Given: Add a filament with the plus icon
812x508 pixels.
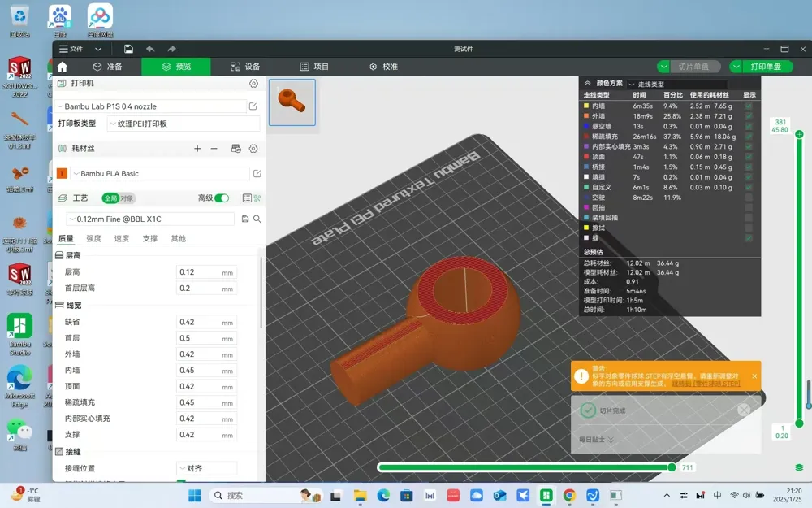Looking at the screenshot, I should 197,149.
